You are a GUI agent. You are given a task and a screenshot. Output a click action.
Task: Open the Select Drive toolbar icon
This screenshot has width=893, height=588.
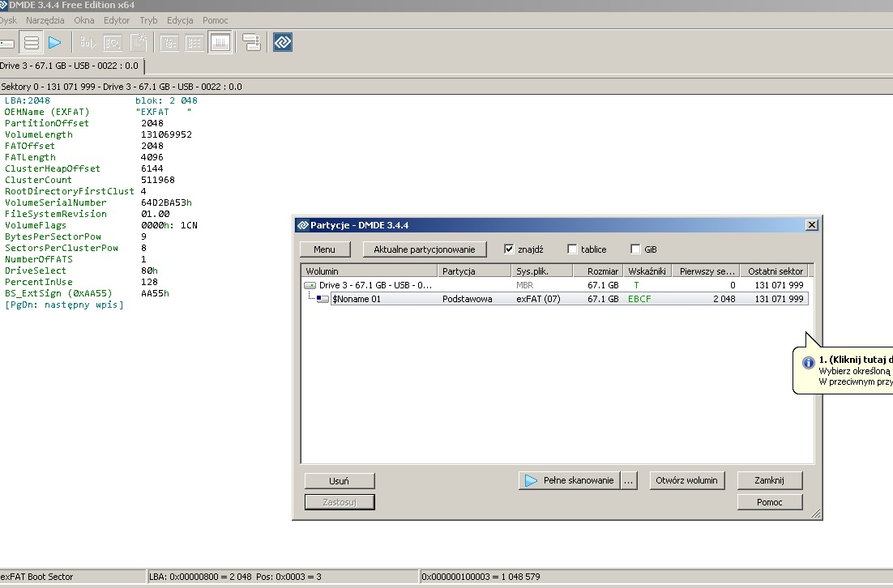pos(6,43)
